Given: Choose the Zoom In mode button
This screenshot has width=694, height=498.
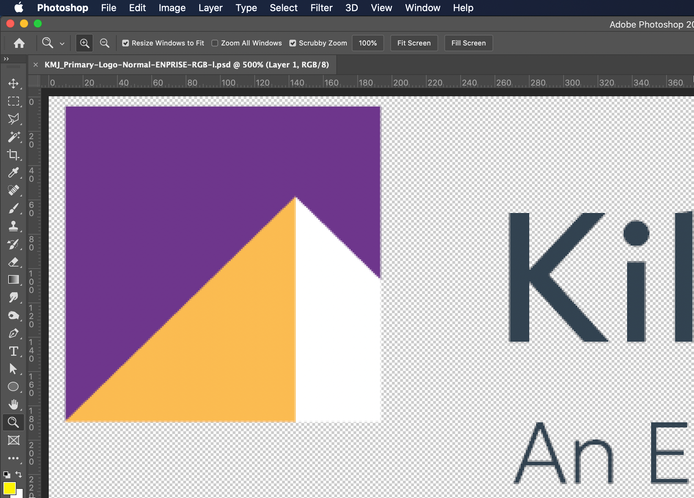Looking at the screenshot, I should [84, 43].
